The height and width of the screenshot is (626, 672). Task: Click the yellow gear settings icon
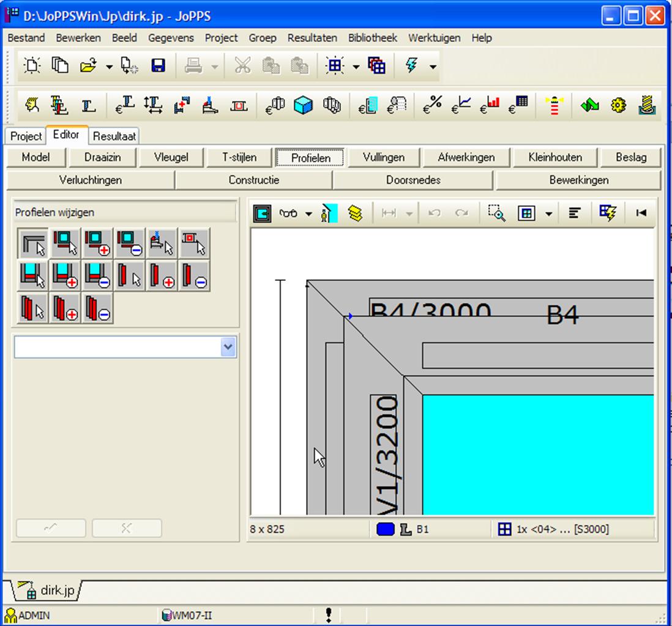(x=618, y=105)
